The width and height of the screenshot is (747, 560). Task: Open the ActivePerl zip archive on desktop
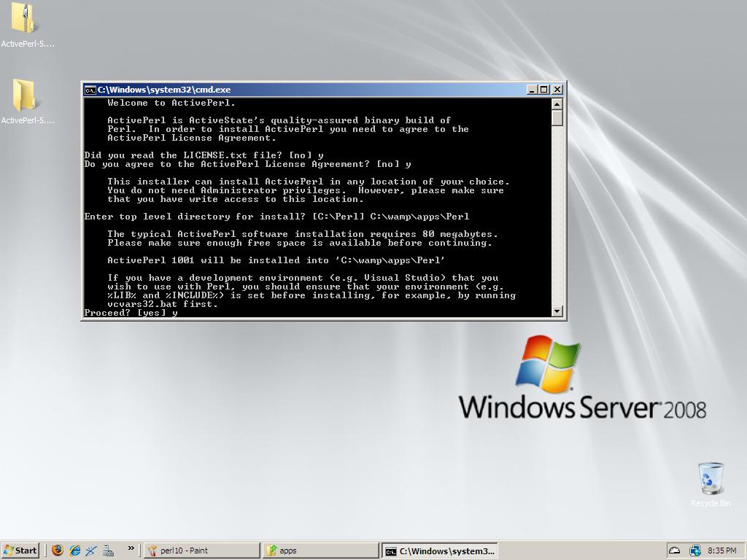pyautogui.click(x=24, y=20)
